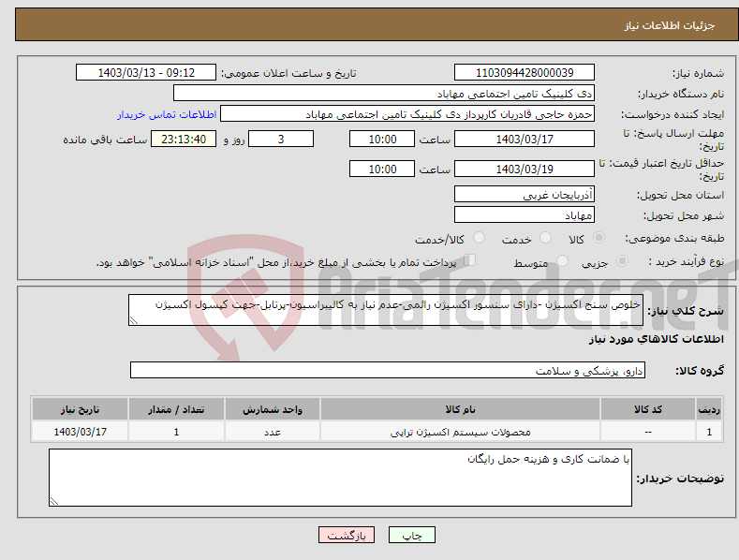The width and height of the screenshot is (739, 560).
Task: Select the جزیی purchase type radio
Action: [x=622, y=260]
